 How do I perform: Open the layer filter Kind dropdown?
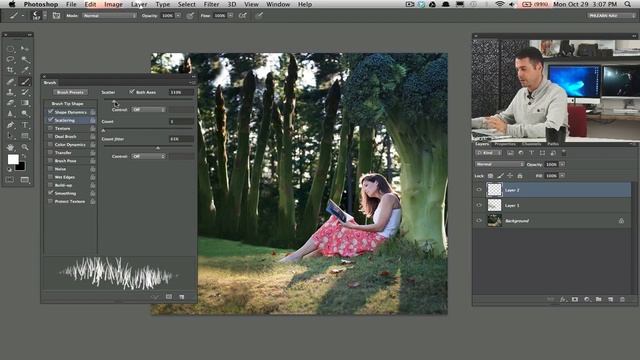(x=489, y=153)
